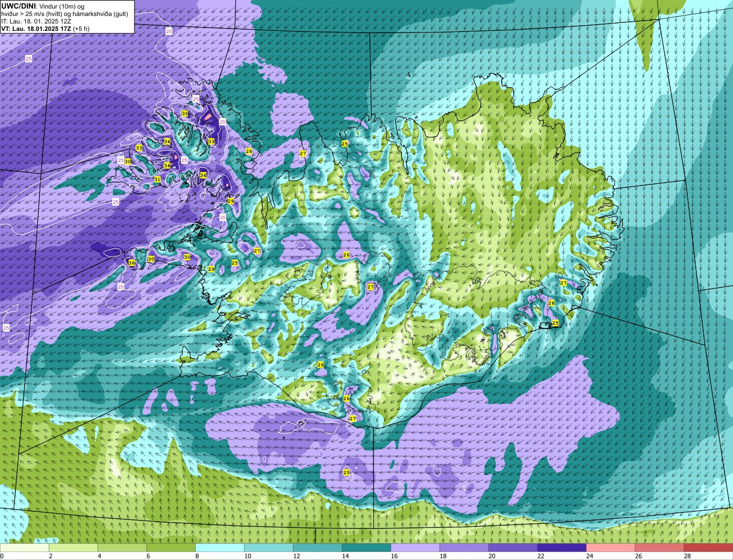Click the gust threshold description line in the header
This screenshot has height=560, width=733.
tap(65, 14)
